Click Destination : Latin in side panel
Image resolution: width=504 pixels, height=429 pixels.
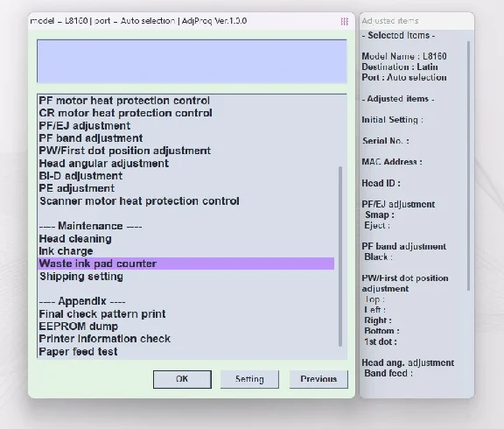pos(400,67)
